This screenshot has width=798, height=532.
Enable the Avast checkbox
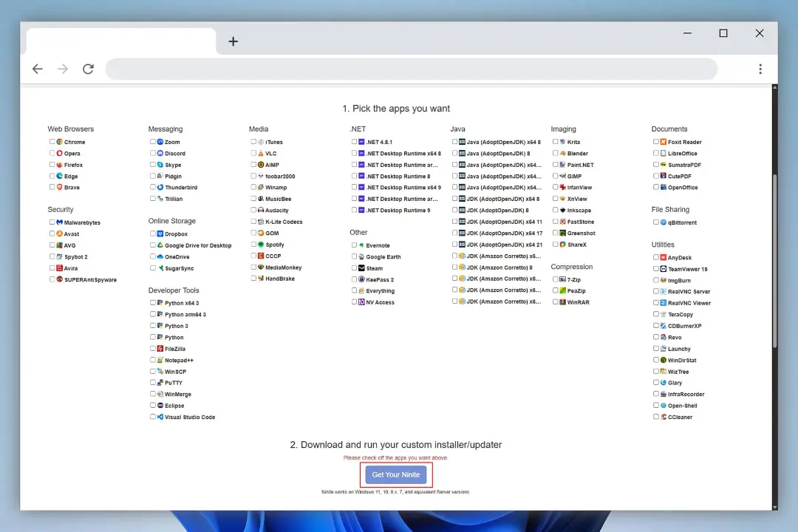pos(52,233)
